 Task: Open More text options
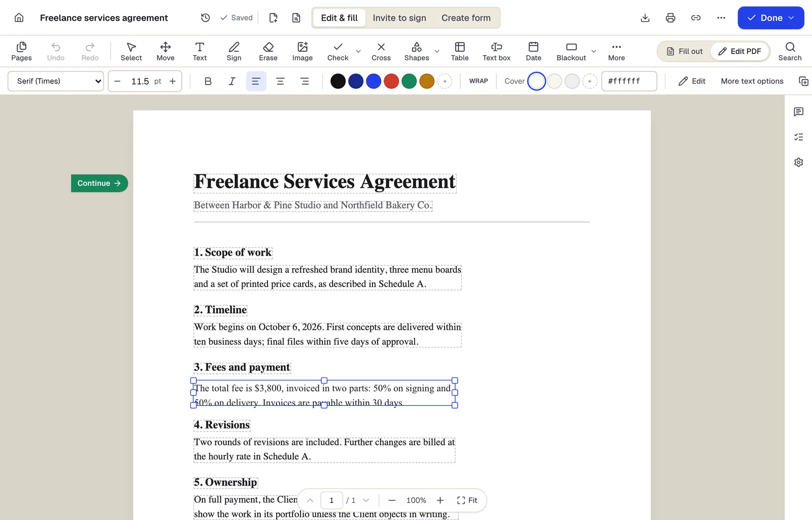(x=752, y=81)
